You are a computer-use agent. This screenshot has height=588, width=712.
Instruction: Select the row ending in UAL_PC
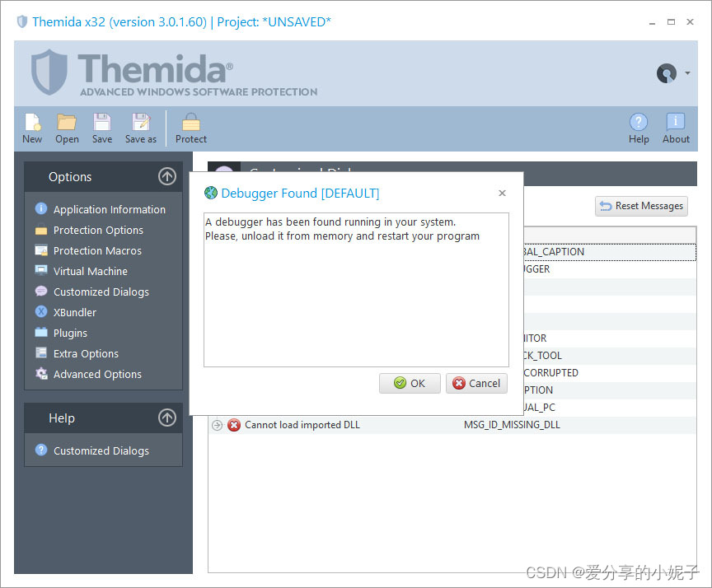click(x=609, y=408)
